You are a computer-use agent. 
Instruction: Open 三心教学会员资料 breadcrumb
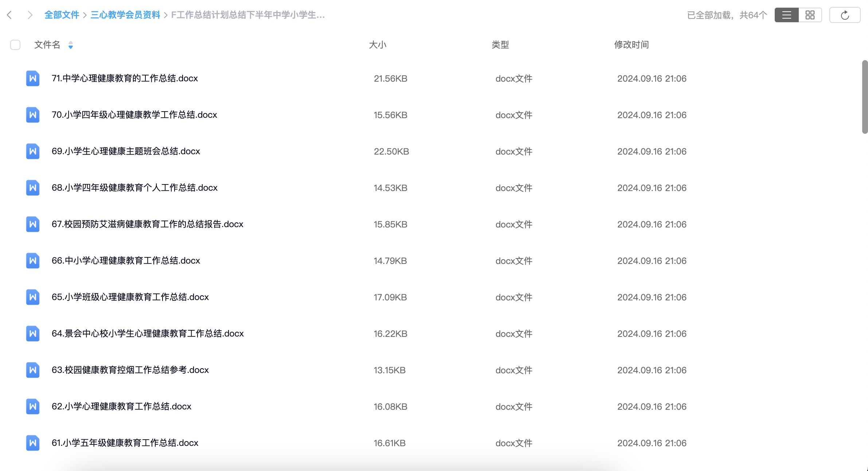(125, 15)
